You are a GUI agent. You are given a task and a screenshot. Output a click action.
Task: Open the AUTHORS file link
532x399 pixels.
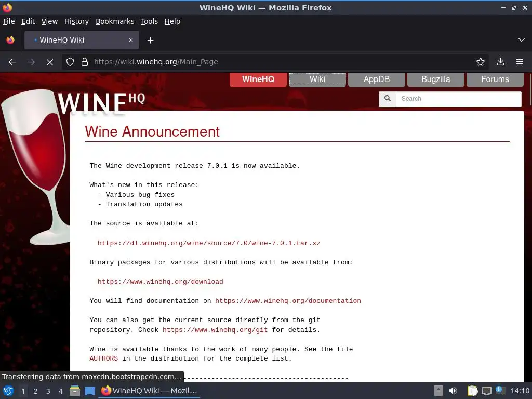(x=104, y=358)
